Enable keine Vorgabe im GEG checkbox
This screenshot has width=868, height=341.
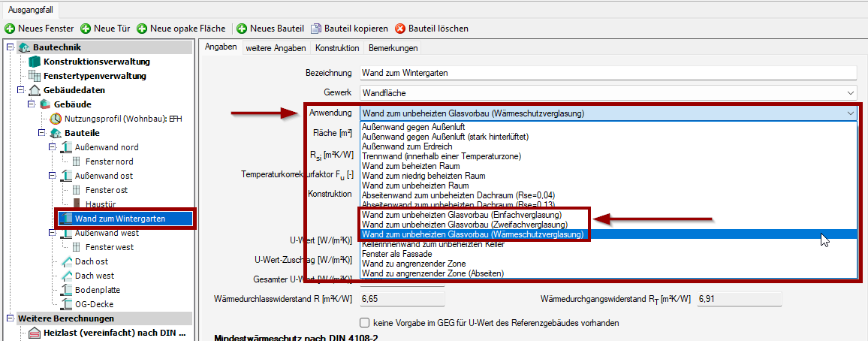(x=364, y=323)
